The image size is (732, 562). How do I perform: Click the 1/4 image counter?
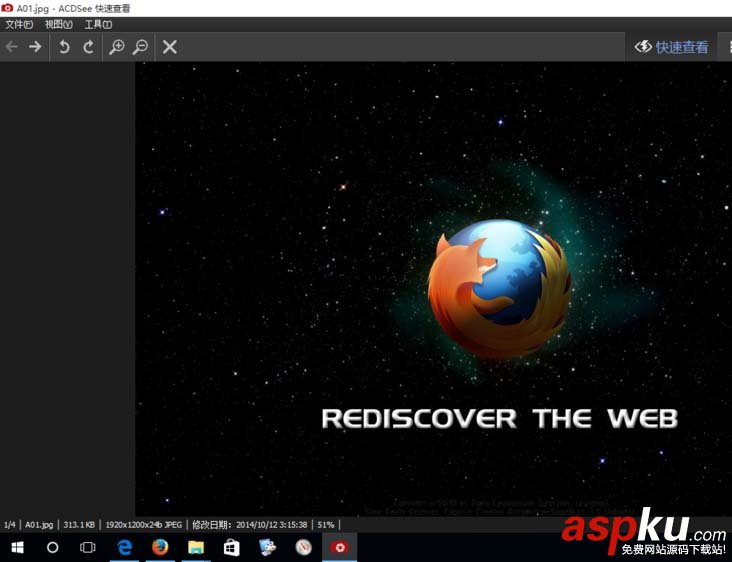[x=9, y=525]
